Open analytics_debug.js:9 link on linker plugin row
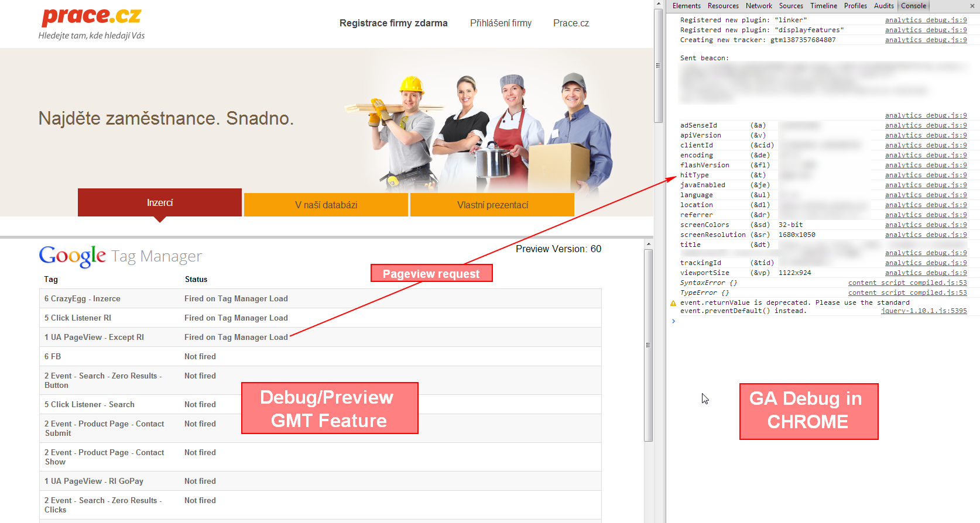 [926, 20]
